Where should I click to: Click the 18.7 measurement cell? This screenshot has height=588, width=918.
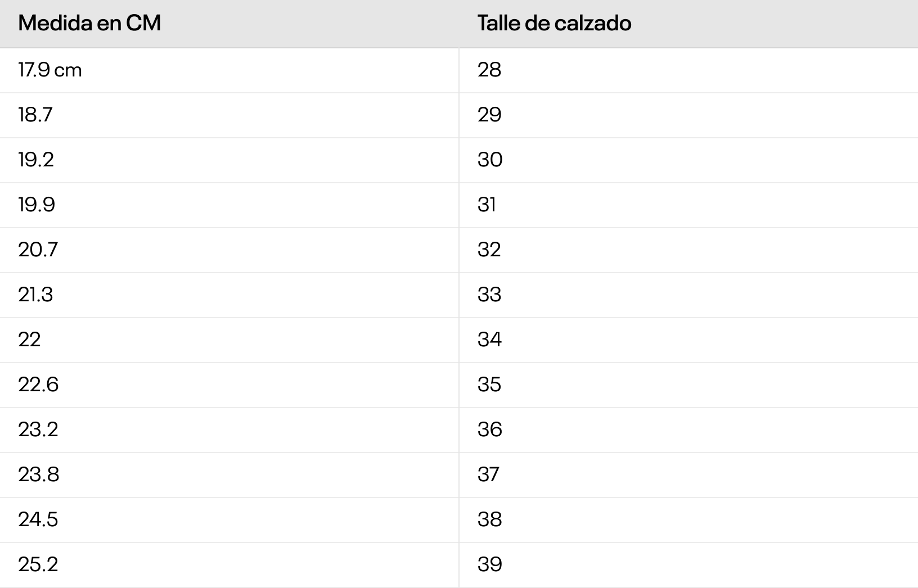(x=35, y=115)
